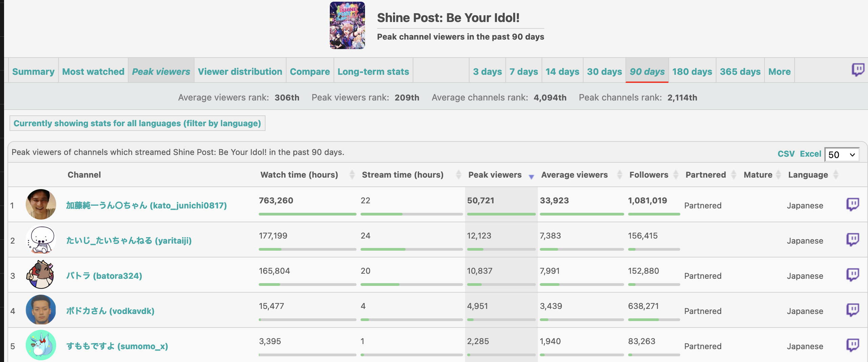Screen dimensions: 868x362
Task: Download table as Excel
Action: point(810,154)
